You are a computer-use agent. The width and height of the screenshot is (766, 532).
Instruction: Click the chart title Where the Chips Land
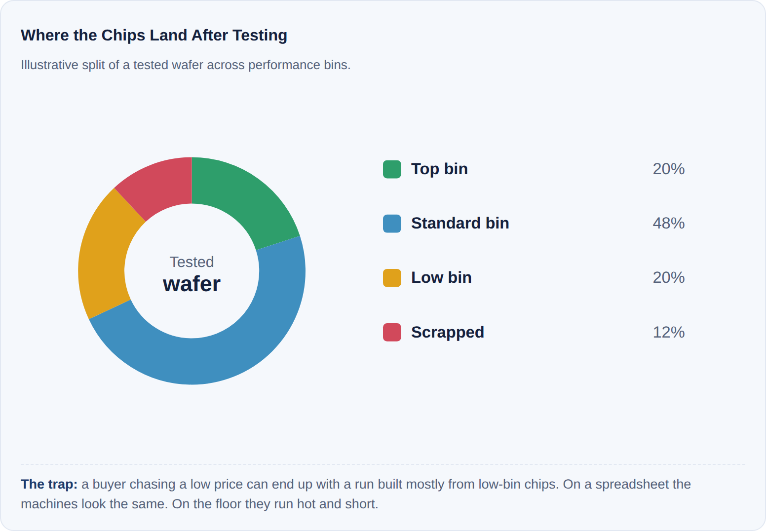[154, 36]
